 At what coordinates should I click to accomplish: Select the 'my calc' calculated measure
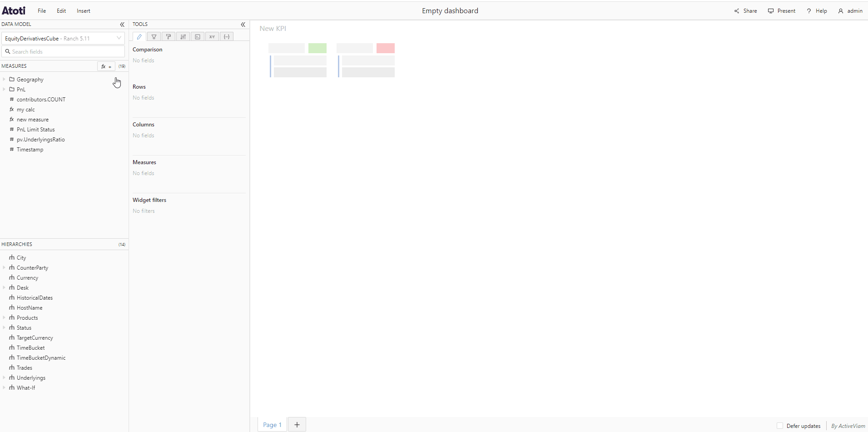pyautogui.click(x=26, y=110)
